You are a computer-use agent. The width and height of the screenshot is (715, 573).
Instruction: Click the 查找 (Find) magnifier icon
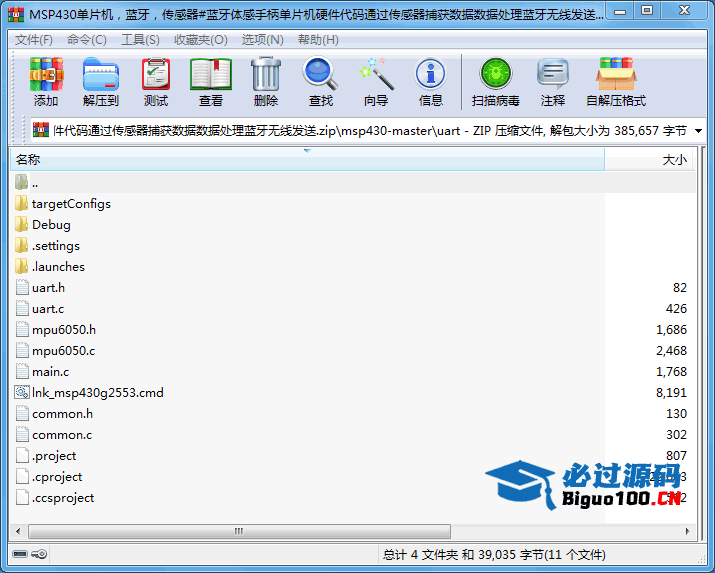tap(321, 80)
